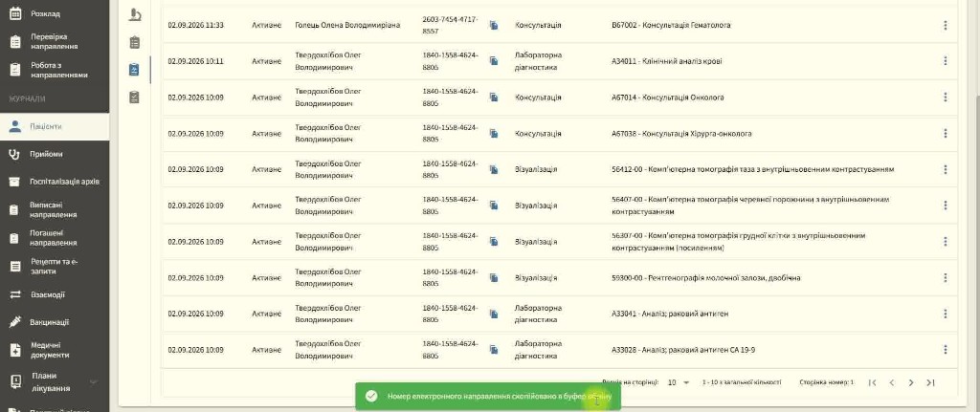Copy referral number for Голець Олена row
Screen dimensions: 980x412
coord(494,26)
